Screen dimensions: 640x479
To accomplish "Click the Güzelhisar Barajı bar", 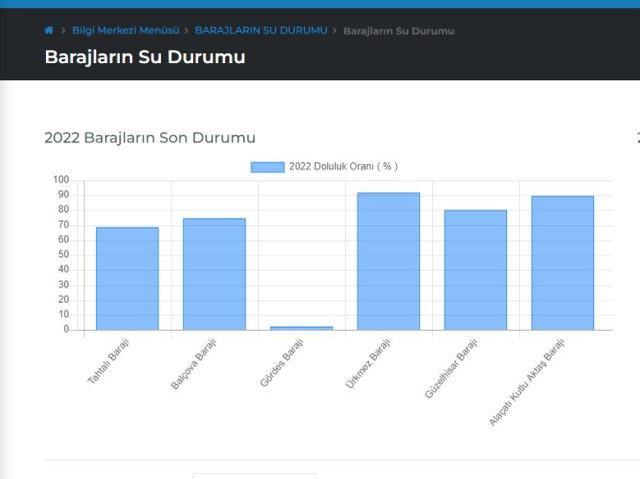I will coord(476,270).
